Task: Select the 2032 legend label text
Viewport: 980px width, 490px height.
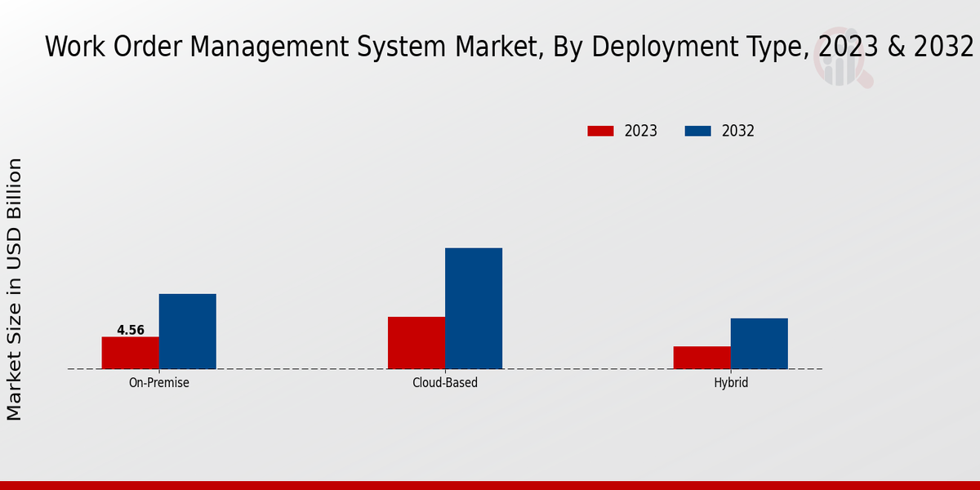Action: click(x=737, y=131)
